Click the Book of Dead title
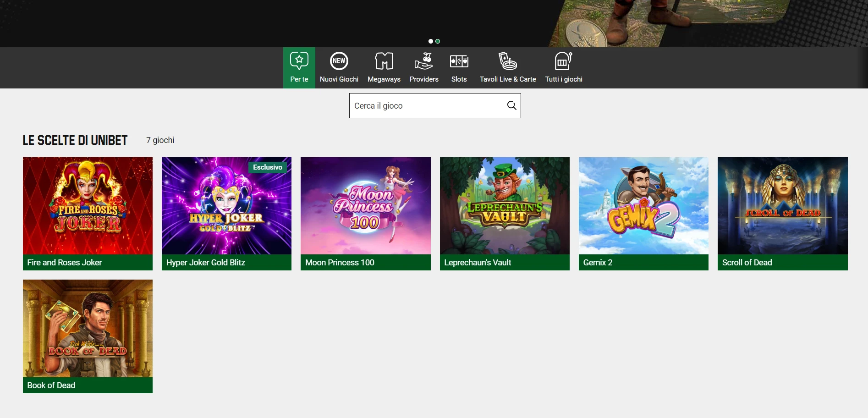 (x=51, y=385)
